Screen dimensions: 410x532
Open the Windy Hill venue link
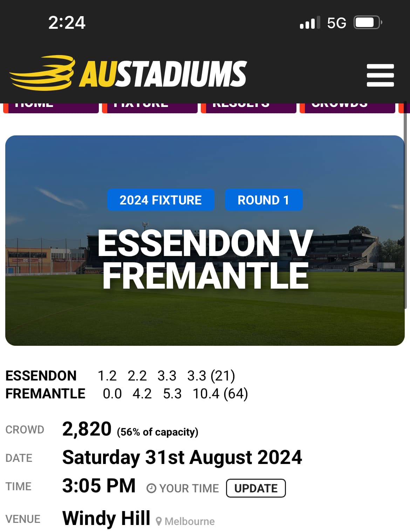click(x=106, y=518)
